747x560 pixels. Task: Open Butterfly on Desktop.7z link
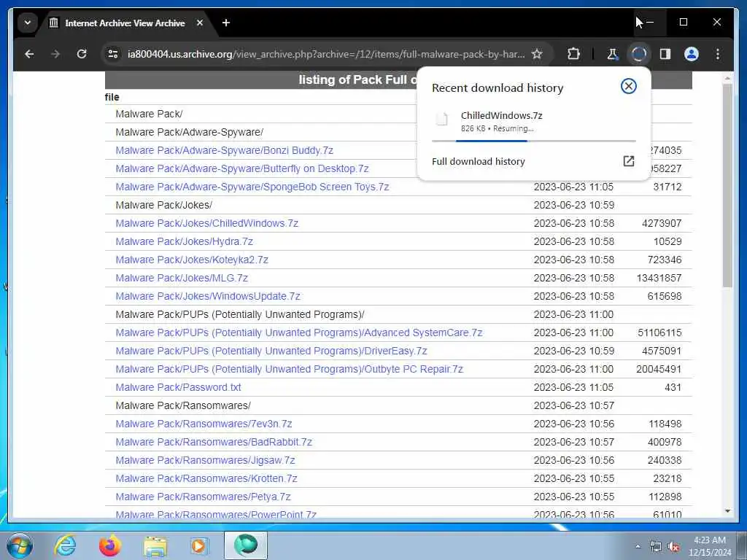tap(242, 168)
